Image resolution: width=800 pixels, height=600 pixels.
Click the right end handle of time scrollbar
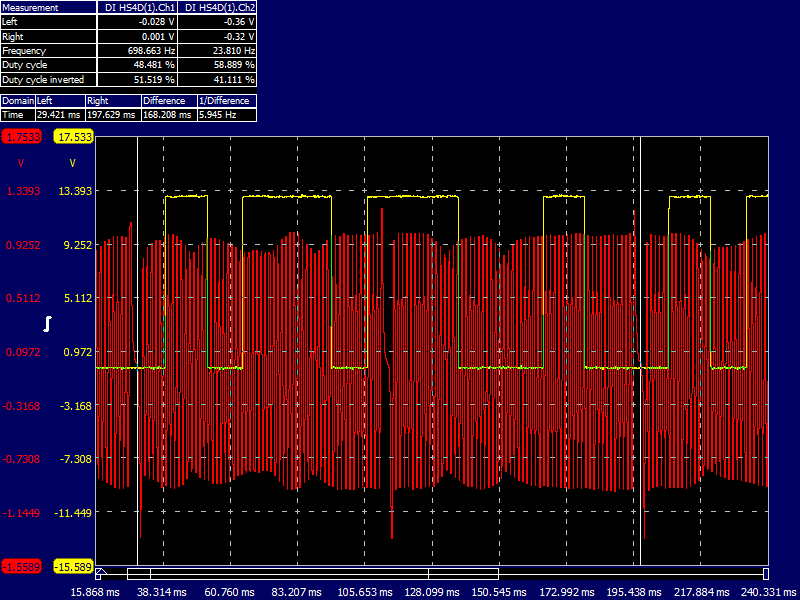(766, 574)
